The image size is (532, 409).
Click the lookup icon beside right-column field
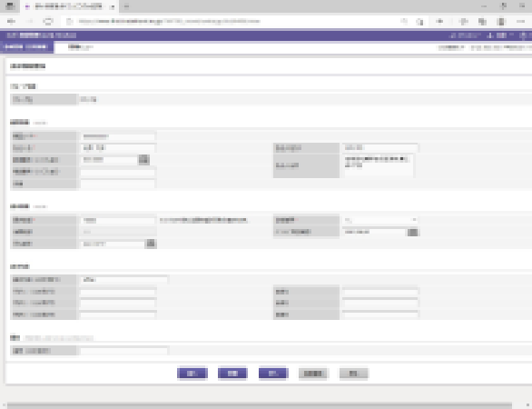coord(412,232)
